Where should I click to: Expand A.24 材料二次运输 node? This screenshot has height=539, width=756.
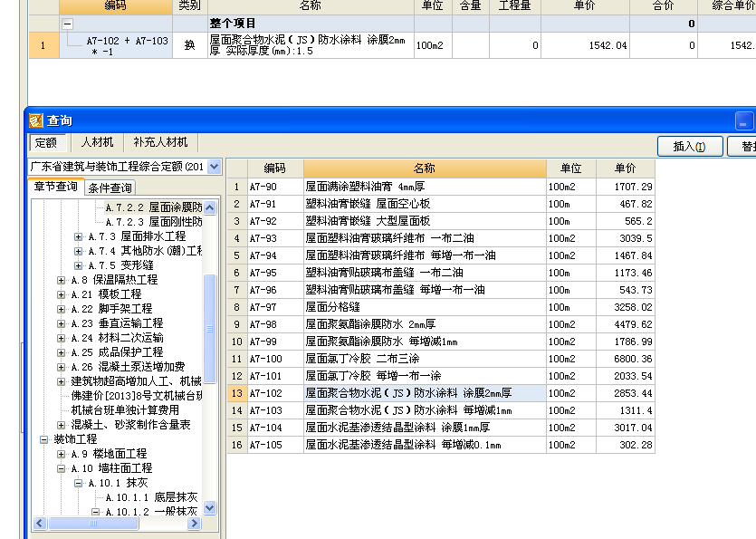(x=61, y=338)
